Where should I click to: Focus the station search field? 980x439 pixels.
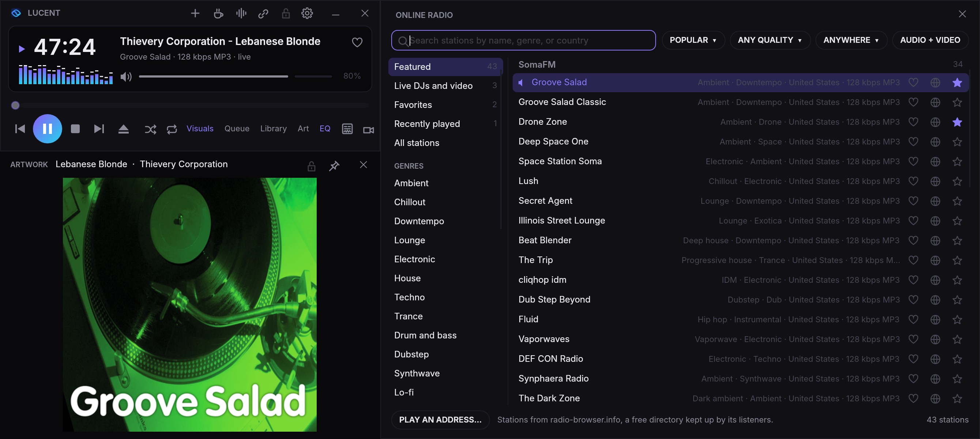(523, 40)
